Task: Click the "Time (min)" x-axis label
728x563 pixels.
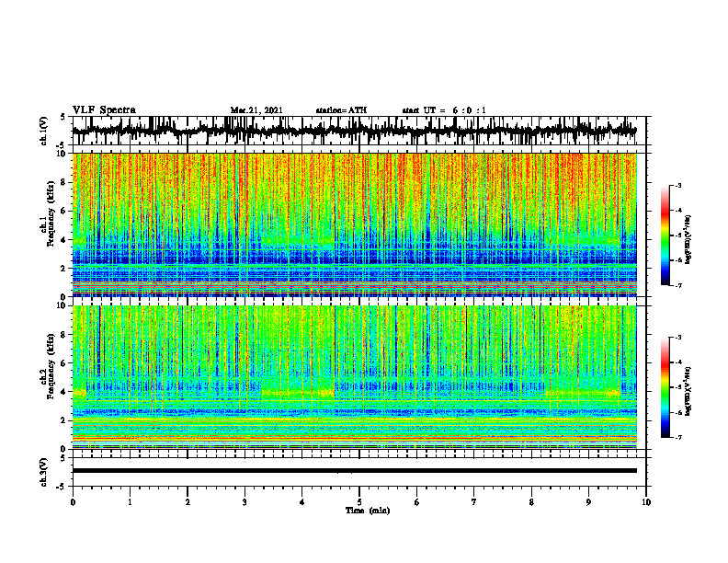Action: (368, 511)
